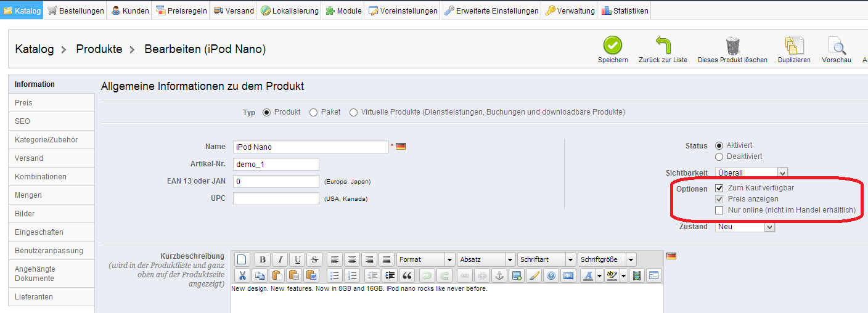Click the anchor icon in the editor
This screenshot has height=313, width=868.
499,275
